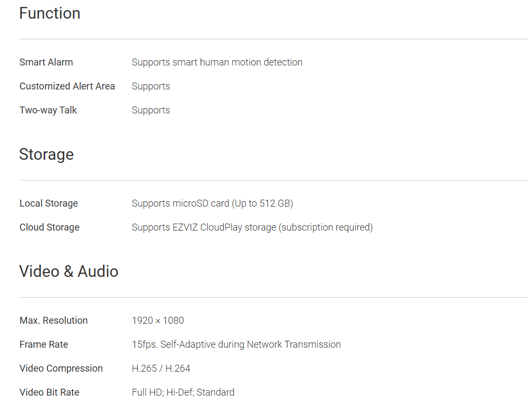This screenshot has width=532, height=402.
Task: Click the smart human motion detection text
Action: [217, 62]
